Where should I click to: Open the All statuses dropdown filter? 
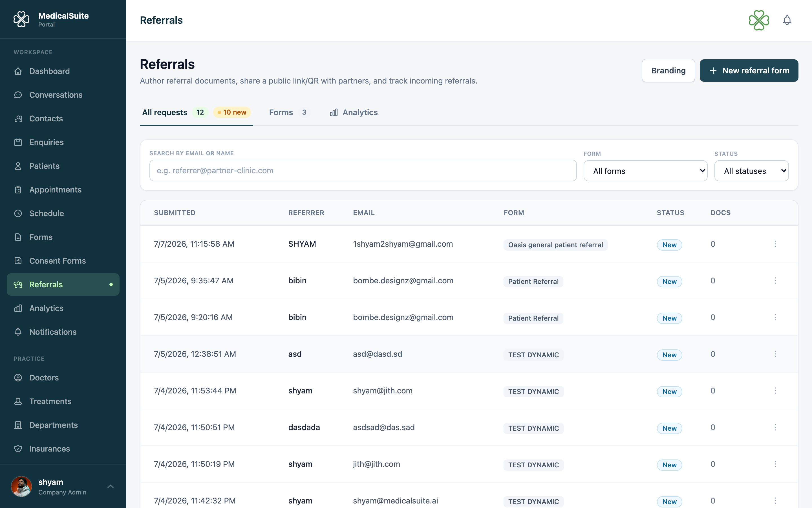[x=751, y=171]
